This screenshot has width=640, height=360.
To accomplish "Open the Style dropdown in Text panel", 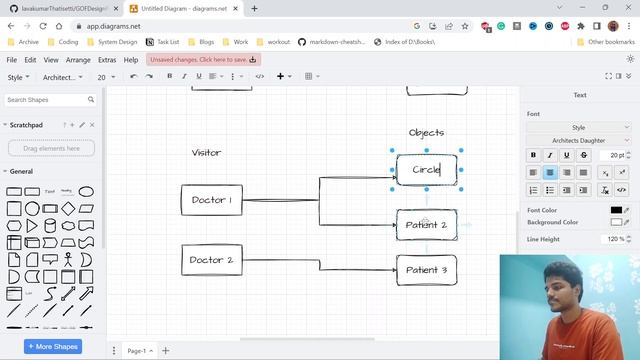I will [x=578, y=127].
